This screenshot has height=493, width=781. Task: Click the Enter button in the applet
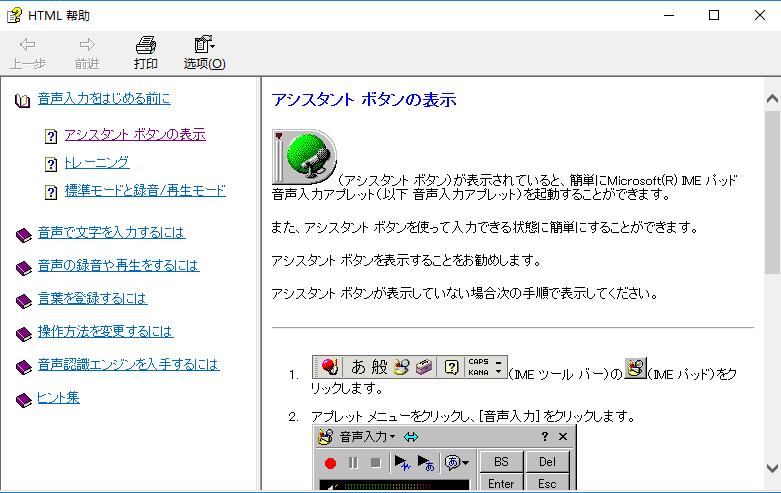[501, 483]
